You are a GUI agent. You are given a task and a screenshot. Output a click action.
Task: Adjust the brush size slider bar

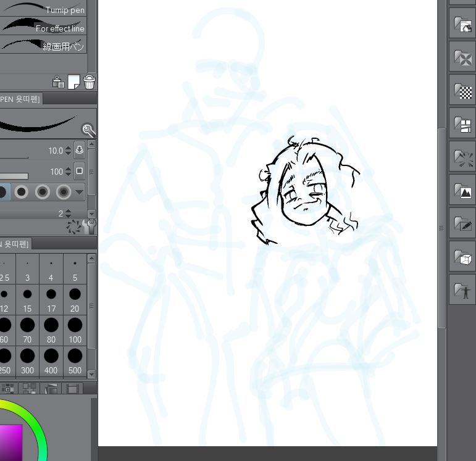14,157
